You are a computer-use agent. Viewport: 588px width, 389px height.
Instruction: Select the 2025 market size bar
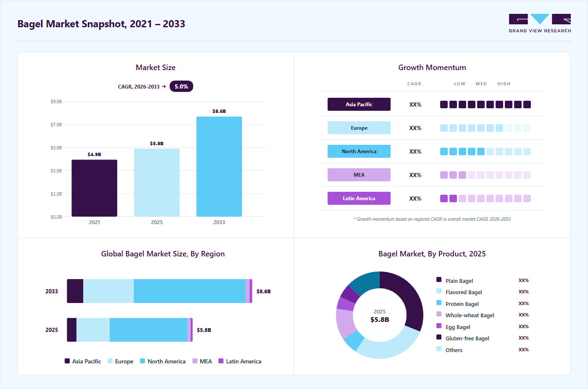point(157,183)
